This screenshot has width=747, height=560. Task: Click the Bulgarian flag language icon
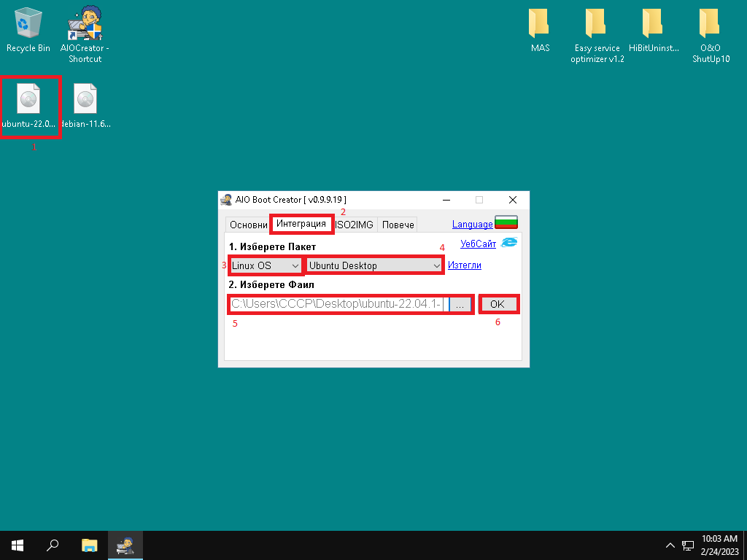506,223
